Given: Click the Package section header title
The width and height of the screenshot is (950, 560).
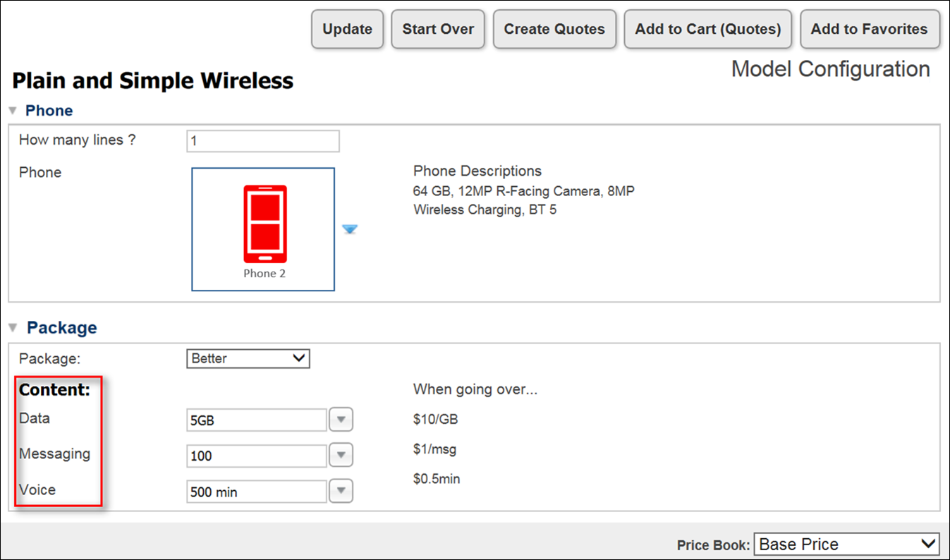Looking at the screenshot, I should [61, 328].
